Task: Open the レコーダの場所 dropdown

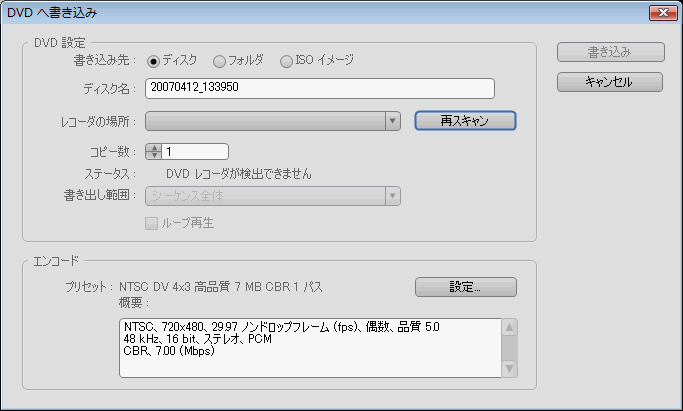Action: pos(393,121)
